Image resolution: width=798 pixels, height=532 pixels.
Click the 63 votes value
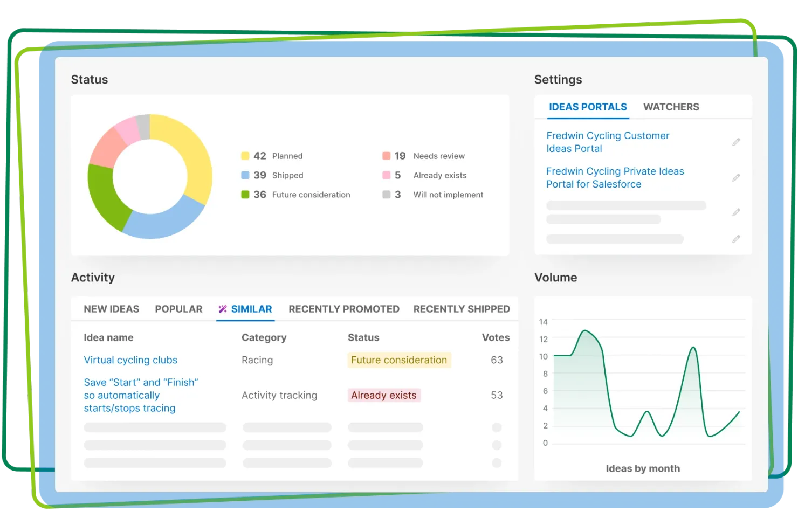coord(497,360)
